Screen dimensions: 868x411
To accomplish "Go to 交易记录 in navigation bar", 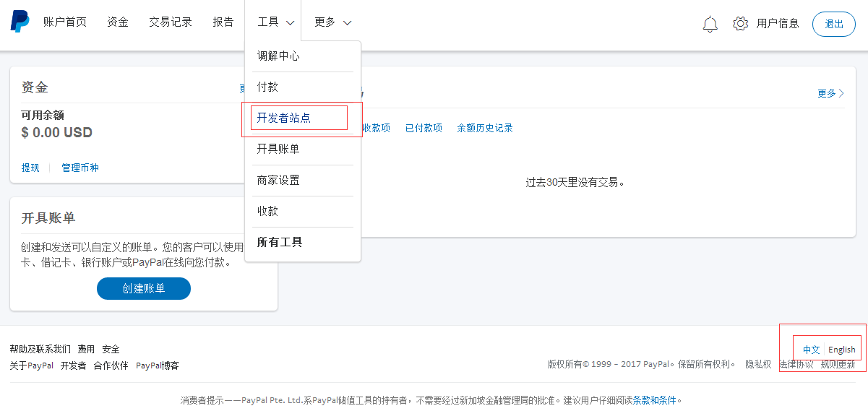I will (171, 22).
